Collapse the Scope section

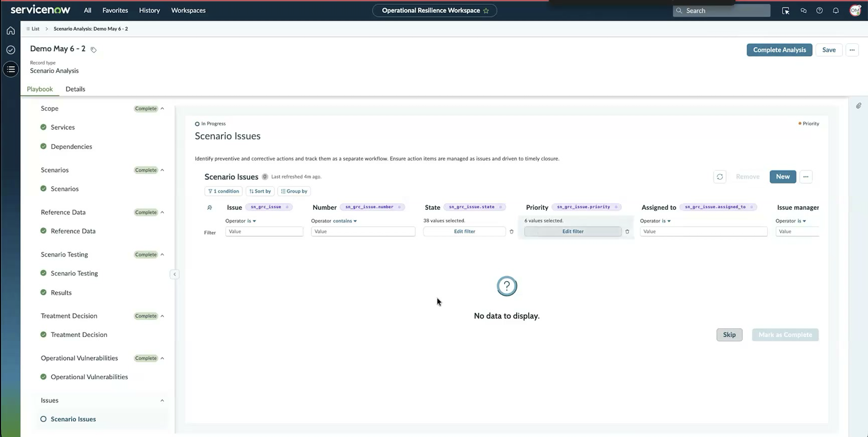(162, 108)
